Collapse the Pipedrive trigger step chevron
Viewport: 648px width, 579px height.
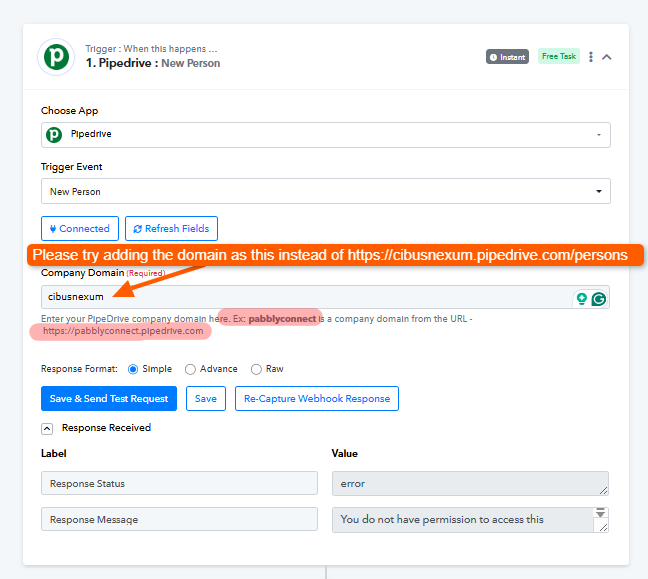pyautogui.click(x=607, y=57)
